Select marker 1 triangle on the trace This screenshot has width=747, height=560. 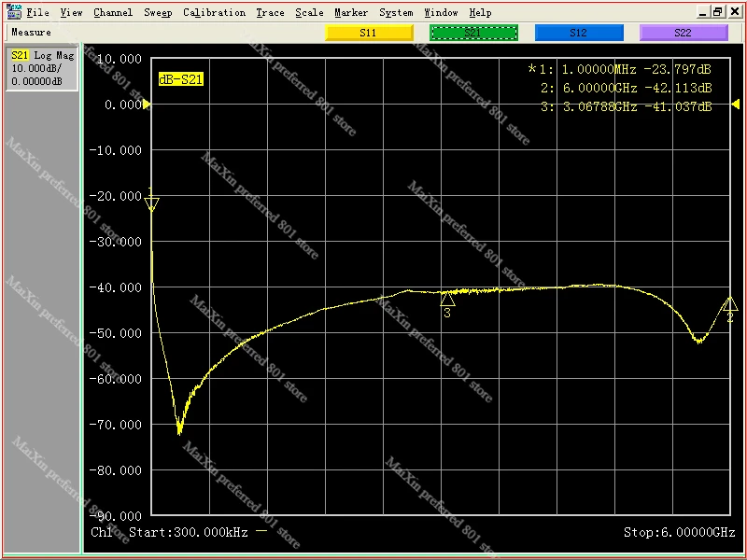click(x=151, y=204)
